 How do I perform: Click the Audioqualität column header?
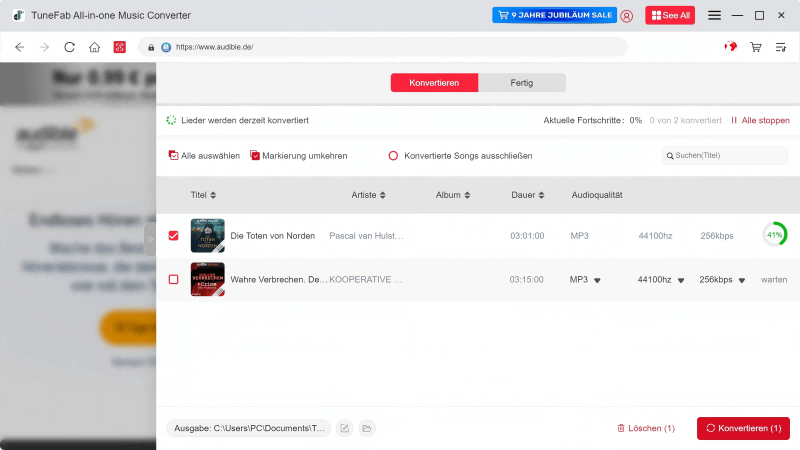596,195
